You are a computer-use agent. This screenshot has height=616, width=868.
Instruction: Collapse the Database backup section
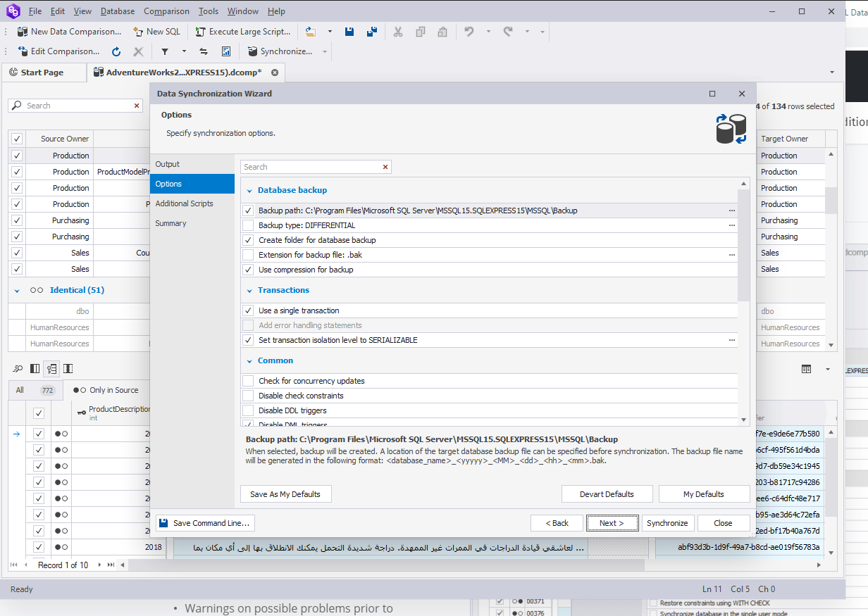(x=249, y=190)
